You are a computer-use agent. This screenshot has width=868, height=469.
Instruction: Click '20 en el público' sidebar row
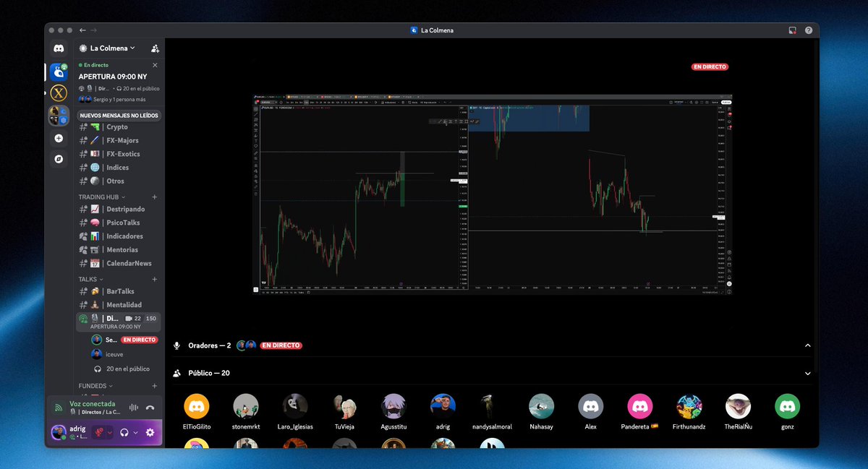[x=124, y=369]
